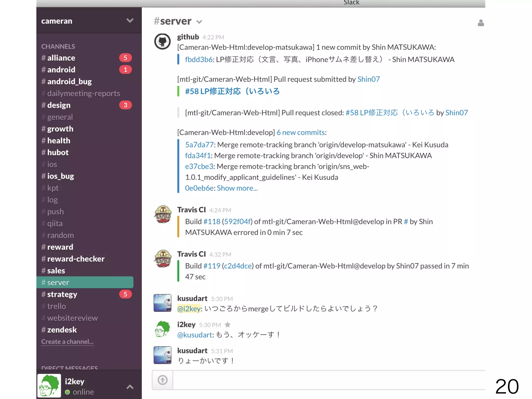Open the #server channel dropdown arrow
Viewport: 532px width, 399px height.
(199, 22)
